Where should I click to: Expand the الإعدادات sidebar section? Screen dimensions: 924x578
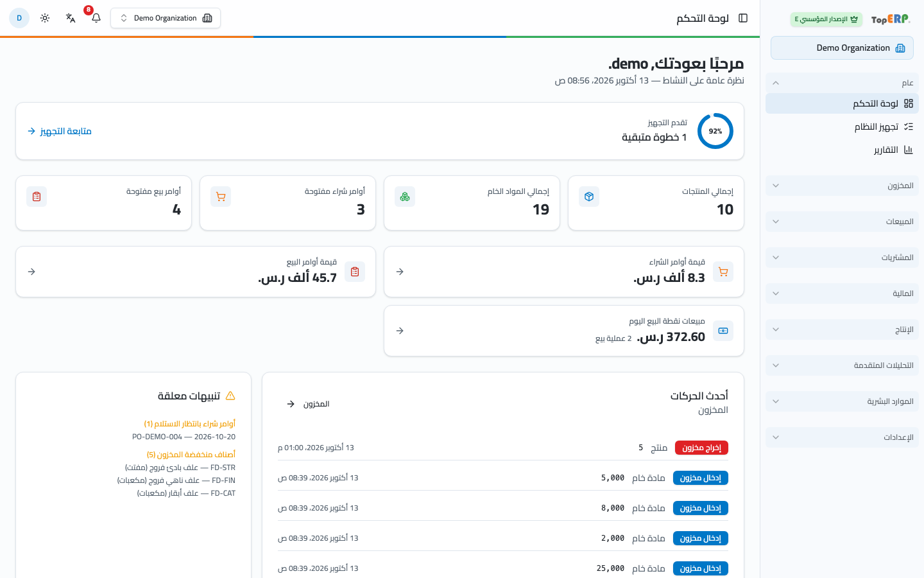(842, 437)
